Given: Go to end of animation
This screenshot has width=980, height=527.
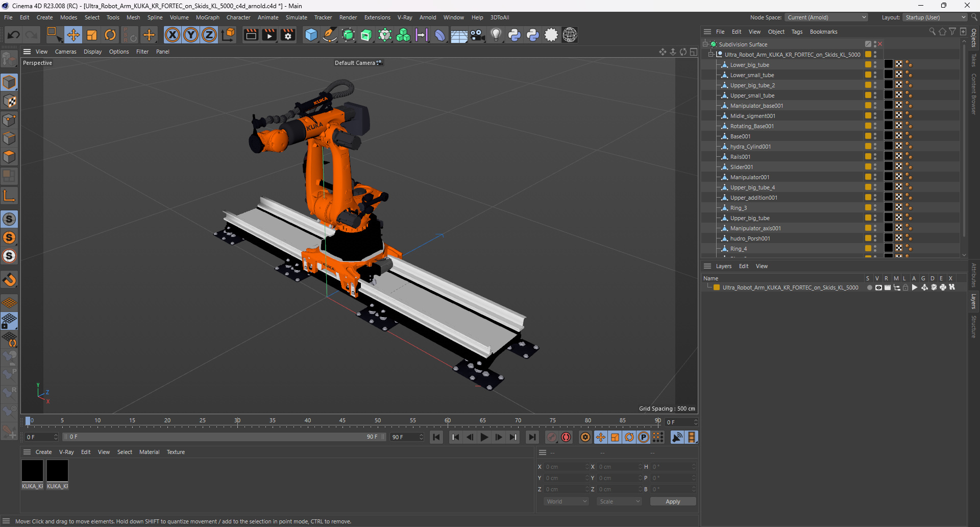Looking at the screenshot, I should click(532, 437).
